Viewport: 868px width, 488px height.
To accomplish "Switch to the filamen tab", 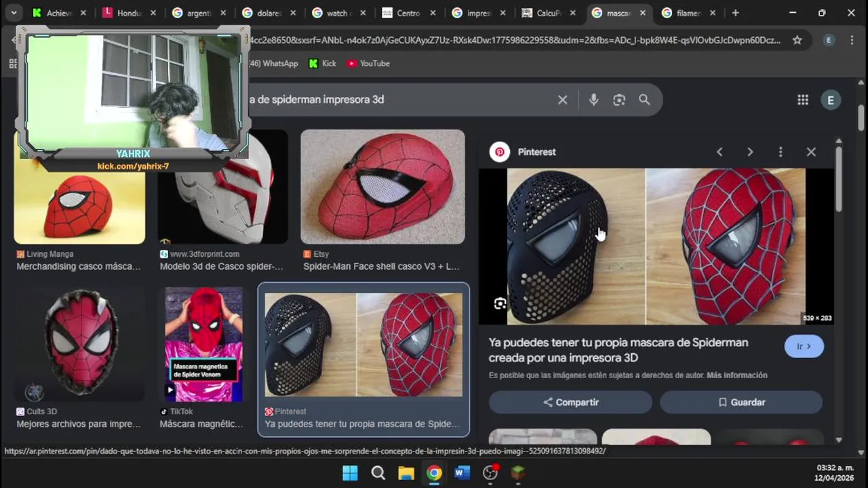I will [690, 13].
